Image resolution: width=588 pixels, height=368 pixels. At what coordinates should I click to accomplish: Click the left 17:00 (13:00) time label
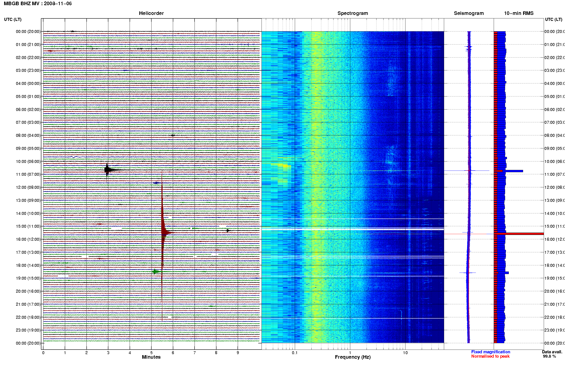28,252
